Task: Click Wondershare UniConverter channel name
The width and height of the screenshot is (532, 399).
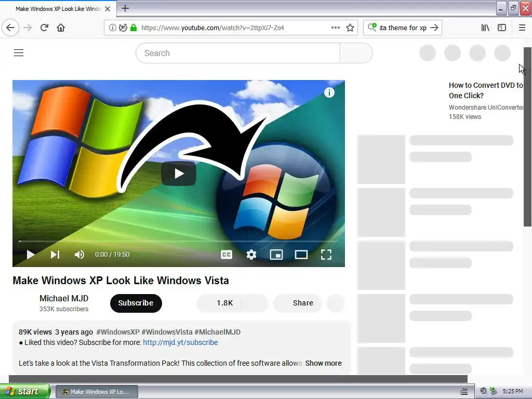Action: click(x=486, y=107)
